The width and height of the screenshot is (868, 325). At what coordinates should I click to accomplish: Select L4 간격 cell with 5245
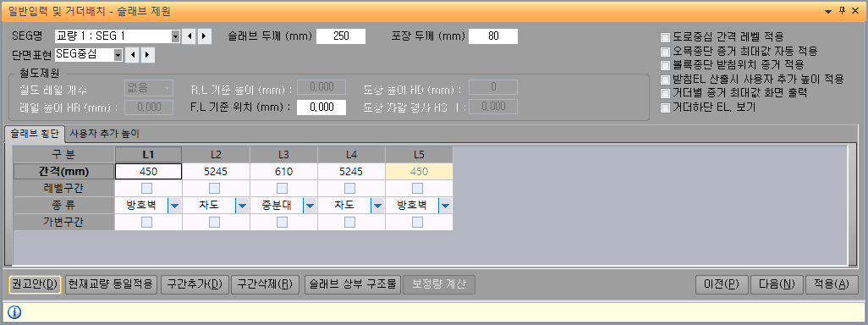click(352, 172)
